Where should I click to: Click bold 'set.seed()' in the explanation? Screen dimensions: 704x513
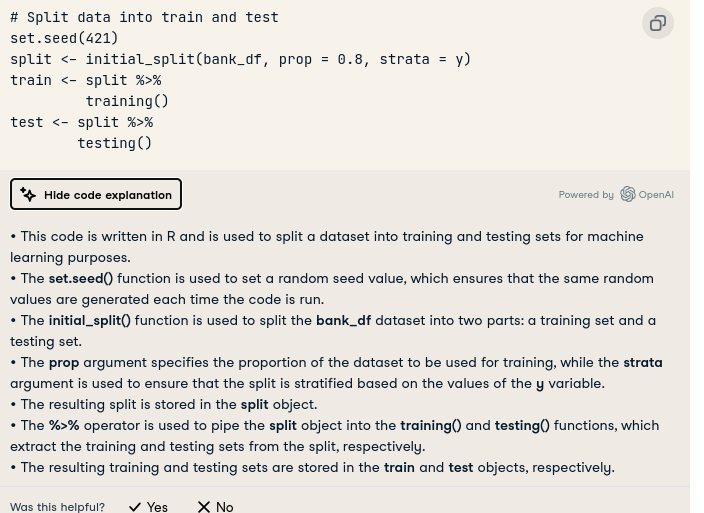pyautogui.click(x=81, y=278)
